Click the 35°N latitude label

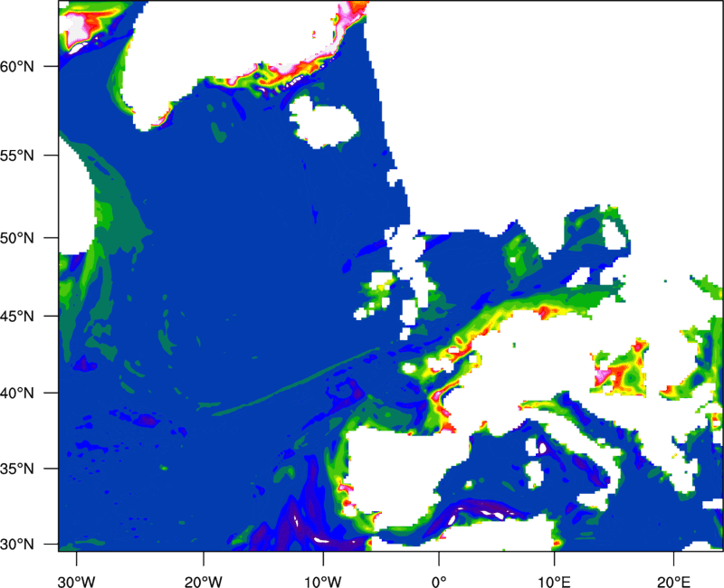tap(17, 469)
